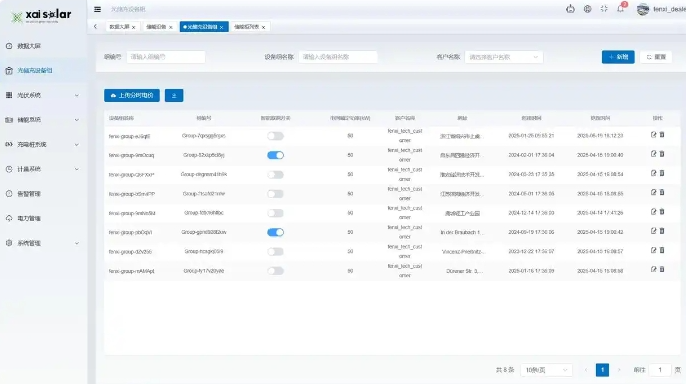Click the 前往 page jump input
The width and height of the screenshot is (686, 384).
pos(660,370)
